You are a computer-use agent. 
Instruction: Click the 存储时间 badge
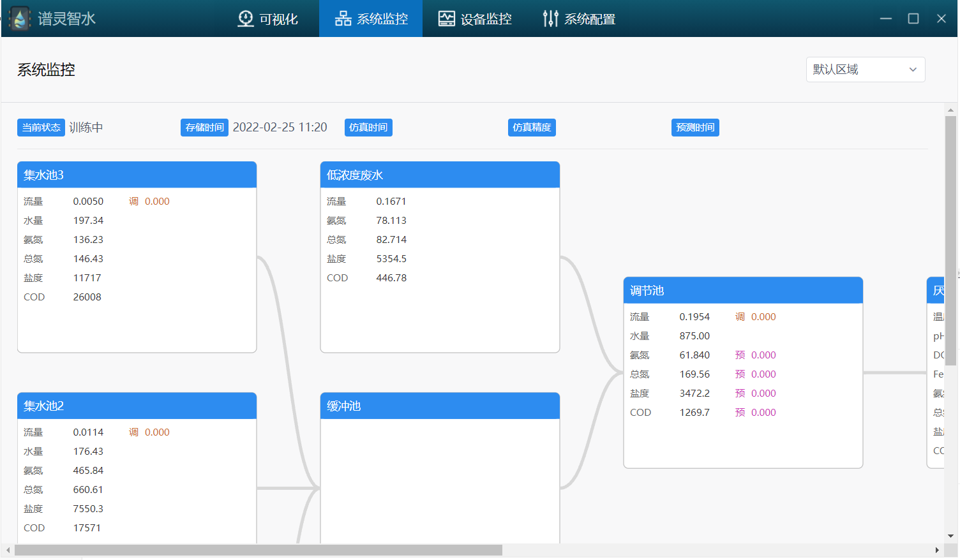204,128
